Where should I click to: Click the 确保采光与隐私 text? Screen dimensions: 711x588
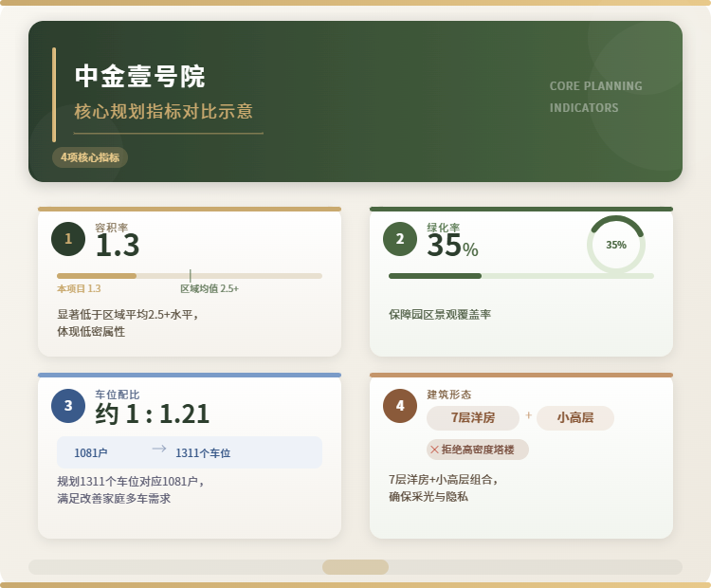(428, 497)
